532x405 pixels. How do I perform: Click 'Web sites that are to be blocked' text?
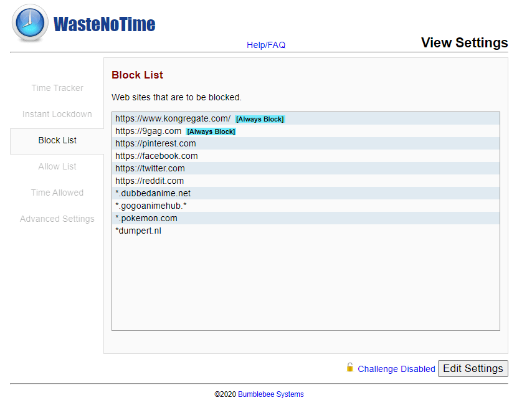[176, 97]
